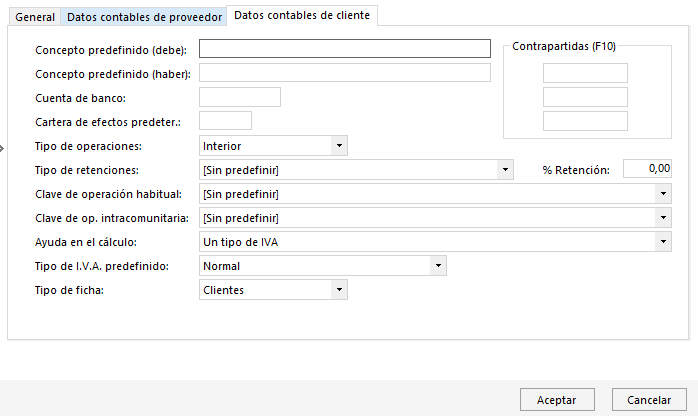Screen dimensions: 698x416
Task: Select the Cartera de efectos predeter. field
Action: coord(225,121)
